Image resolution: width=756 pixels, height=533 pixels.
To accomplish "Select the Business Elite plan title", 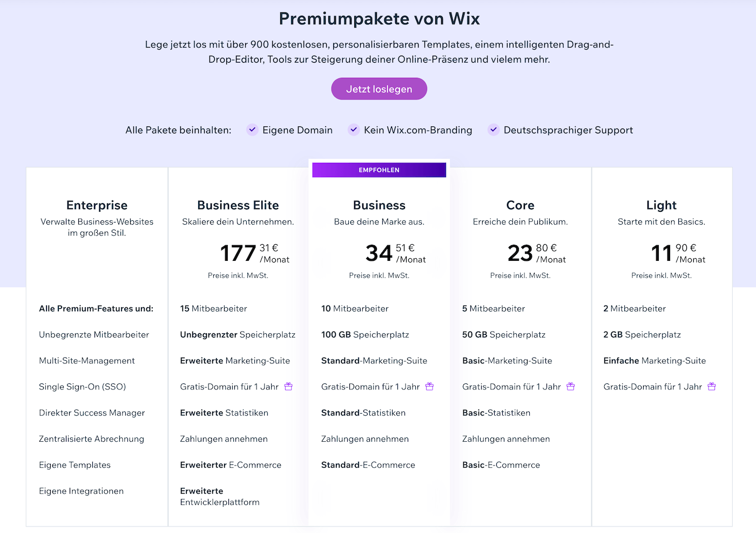I will coord(238,205).
